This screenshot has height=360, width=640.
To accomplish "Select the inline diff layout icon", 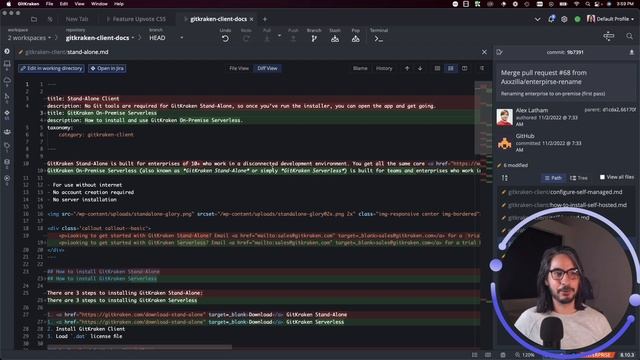I will click(451, 69).
